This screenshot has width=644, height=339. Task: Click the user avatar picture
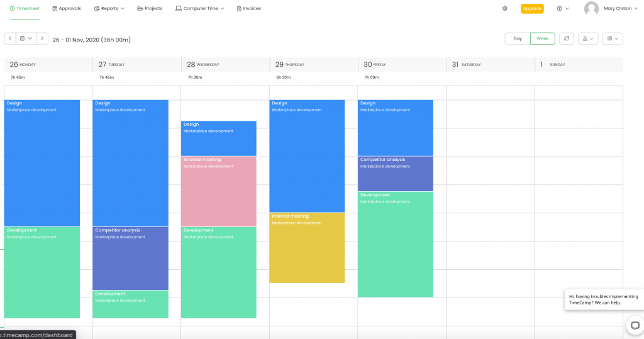point(591,9)
